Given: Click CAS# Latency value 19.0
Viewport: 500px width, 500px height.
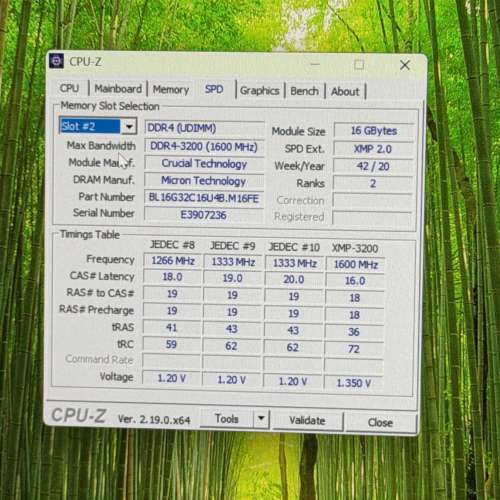Looking at the screenshot, I should tap(233, 278).
